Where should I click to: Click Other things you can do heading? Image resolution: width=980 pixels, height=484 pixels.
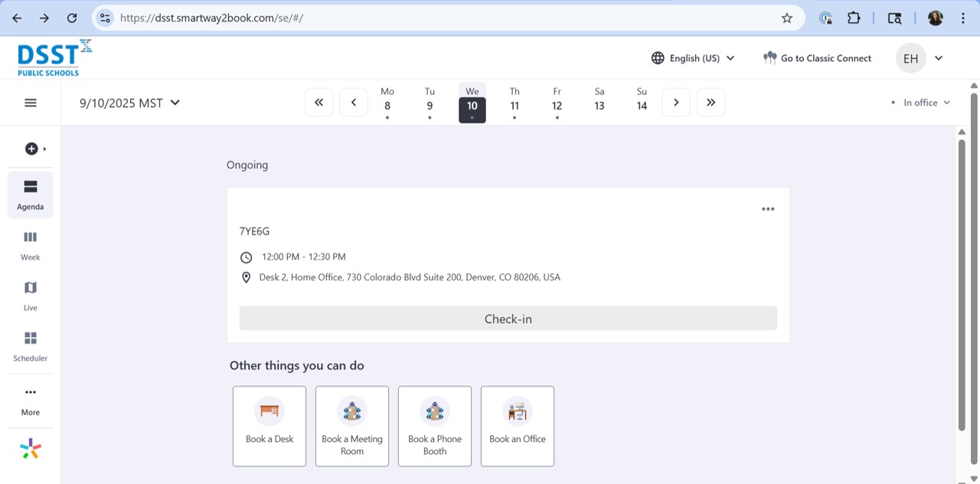297,366
